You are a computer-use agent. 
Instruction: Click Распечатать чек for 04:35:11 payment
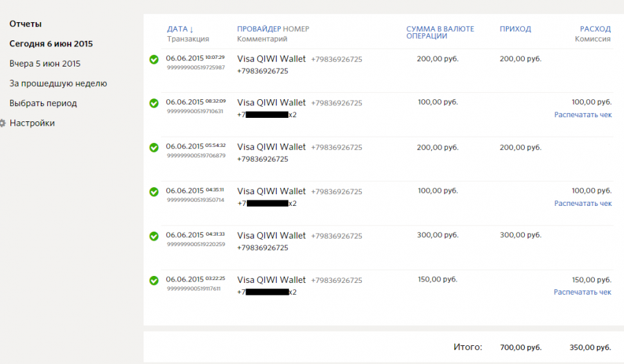click(x=583, y=203)
